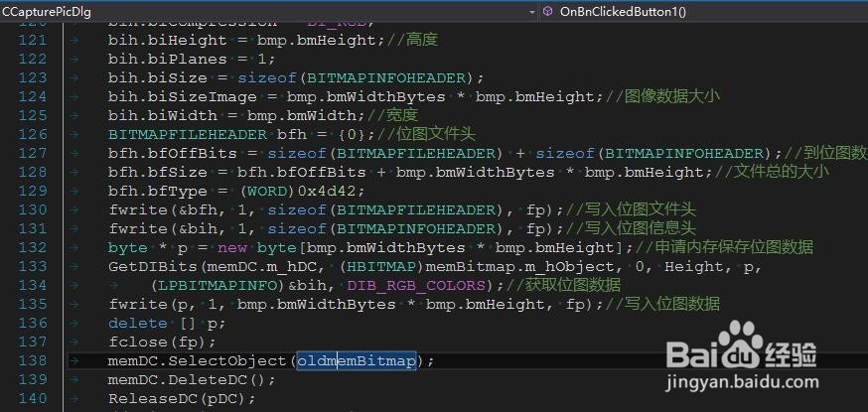Click memDC.SelectObject on line 138
This screenshot has width=868, height=412.
pyautogui.click(x=197, y=361)
